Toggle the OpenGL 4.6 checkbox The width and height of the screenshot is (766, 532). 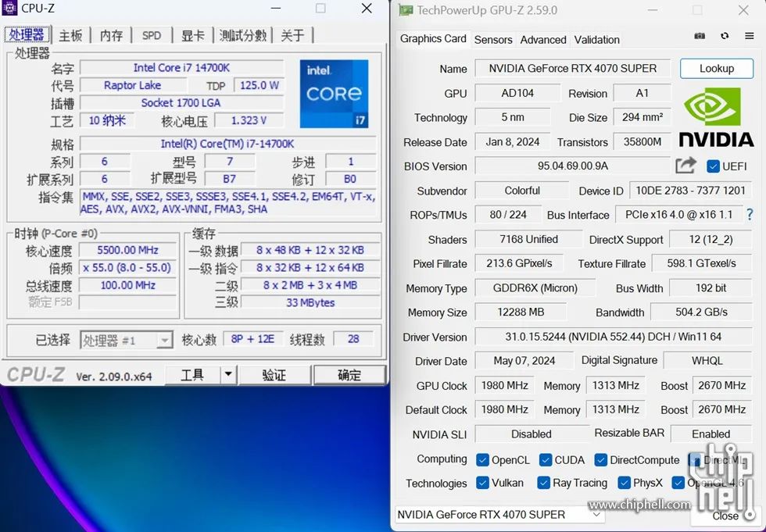click(678, 483)
